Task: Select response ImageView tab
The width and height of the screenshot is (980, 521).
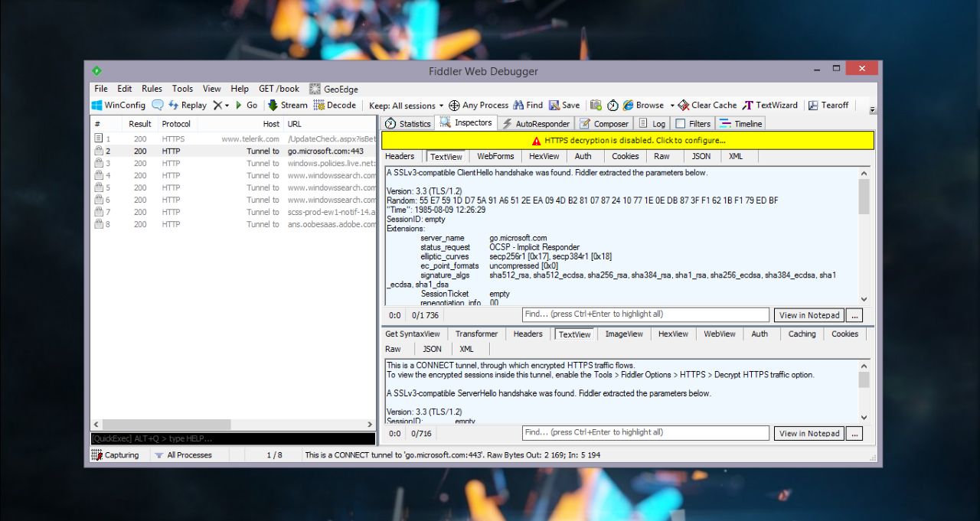Action: click(x=626, y=334)
